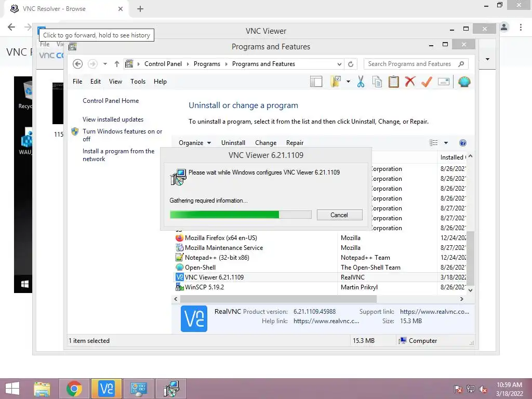Open Install a program from the network
This screenshot has height=399, width=532.
click(118, 155)
